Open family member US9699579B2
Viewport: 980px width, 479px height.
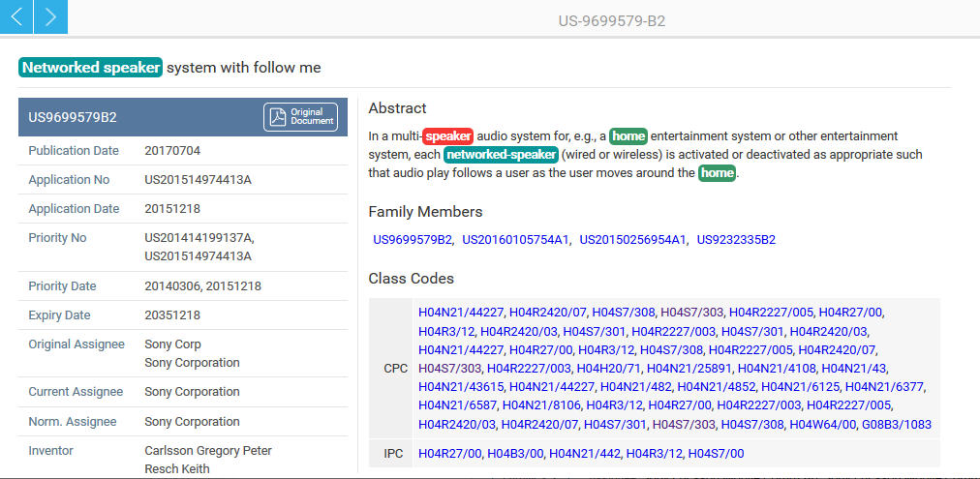[x=413, y=239]
